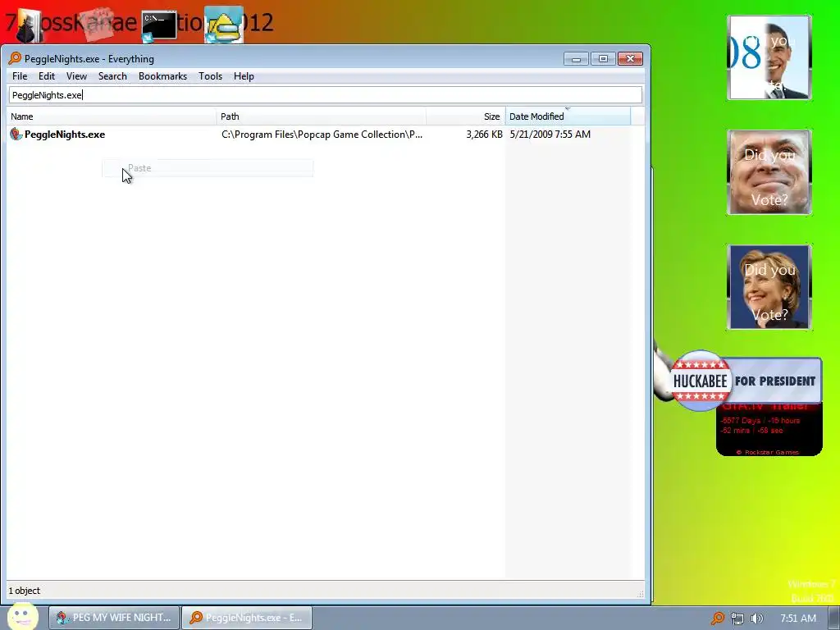Click the 5/21/2009 7:55 AM date cell

pyautogui.click(x=550, y=135)
